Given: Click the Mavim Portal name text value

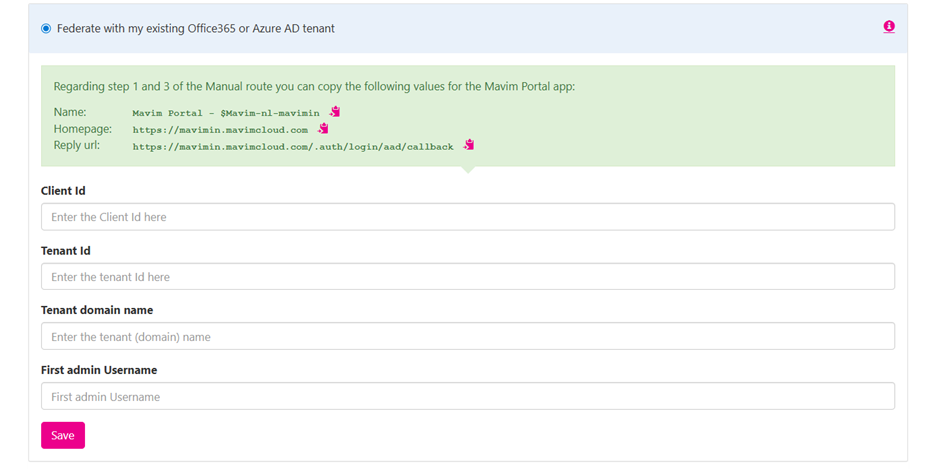Looking at the screenshot, I should pos(225,113).
